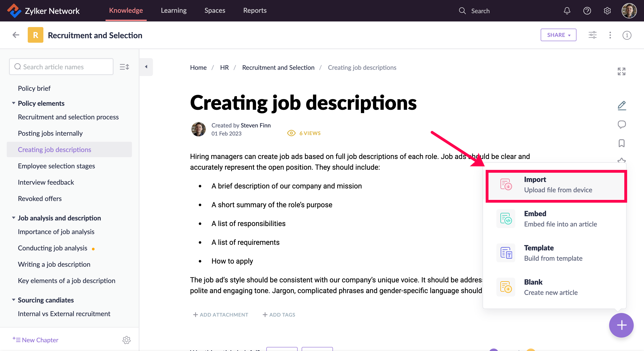Toggle article sort order icon

tap(124, 67)
